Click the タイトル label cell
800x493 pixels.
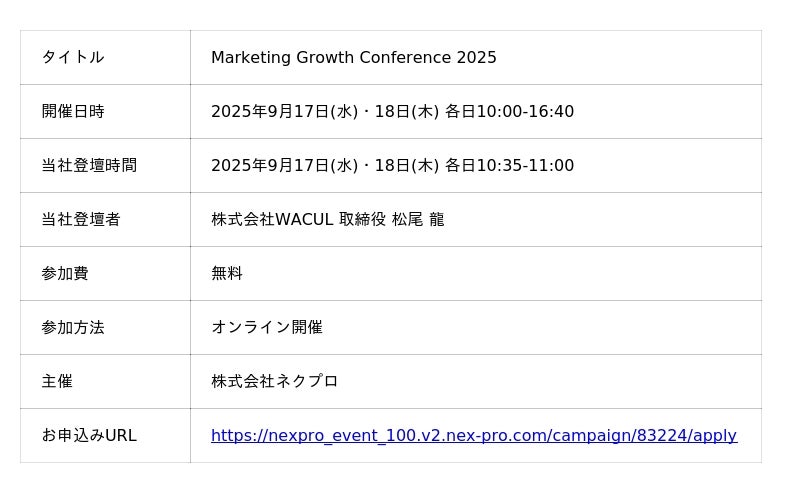(73, 58)
